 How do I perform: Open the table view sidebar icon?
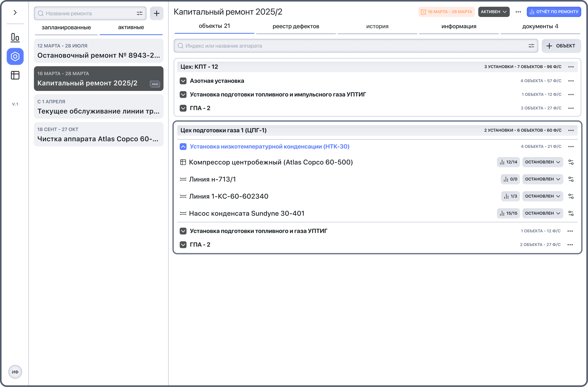click(15, 75)
